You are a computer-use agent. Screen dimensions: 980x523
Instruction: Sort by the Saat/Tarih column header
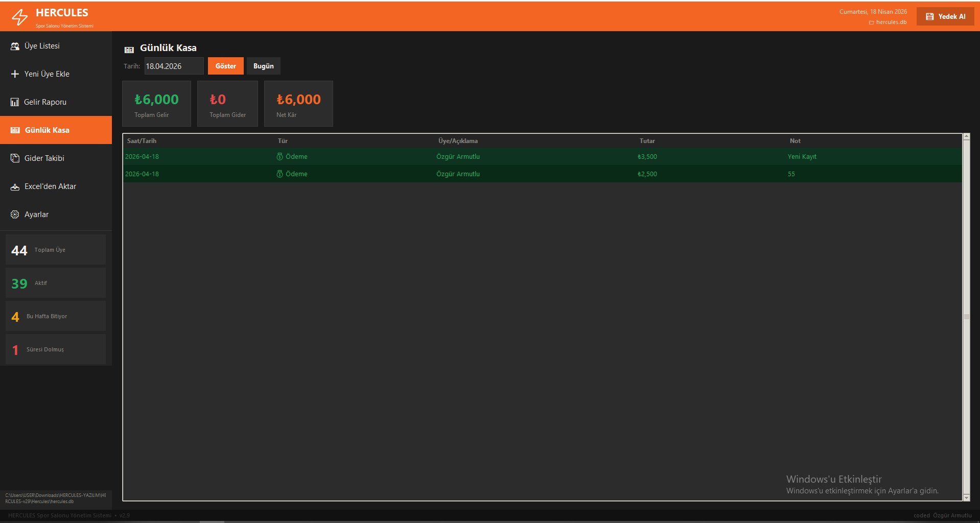(x=142, y=141)
